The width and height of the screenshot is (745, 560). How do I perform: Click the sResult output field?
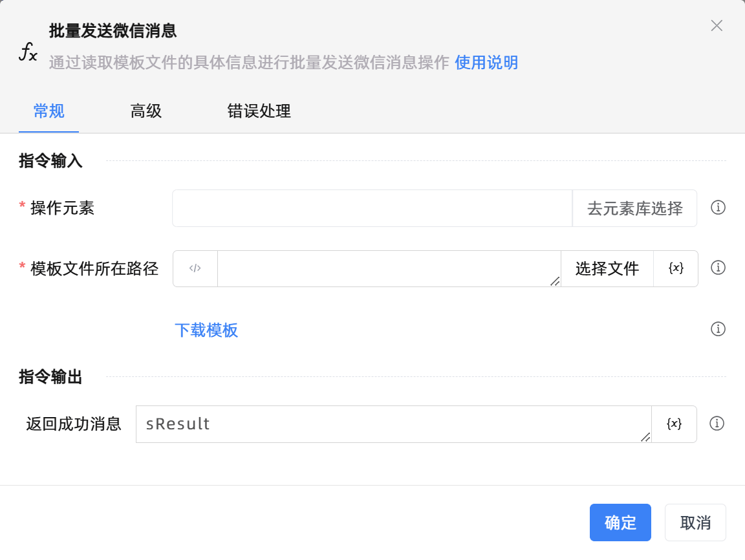pos(388,424)
